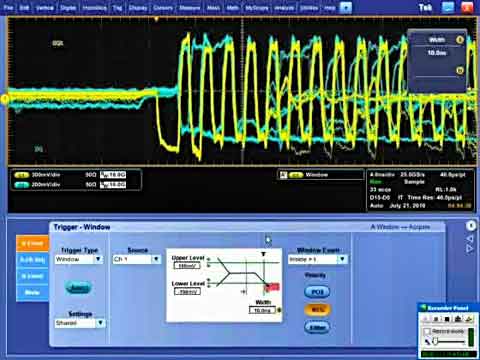Screen dimensions: 480x360
Task: Open the Display menu
Action: [x=138, y=7]
